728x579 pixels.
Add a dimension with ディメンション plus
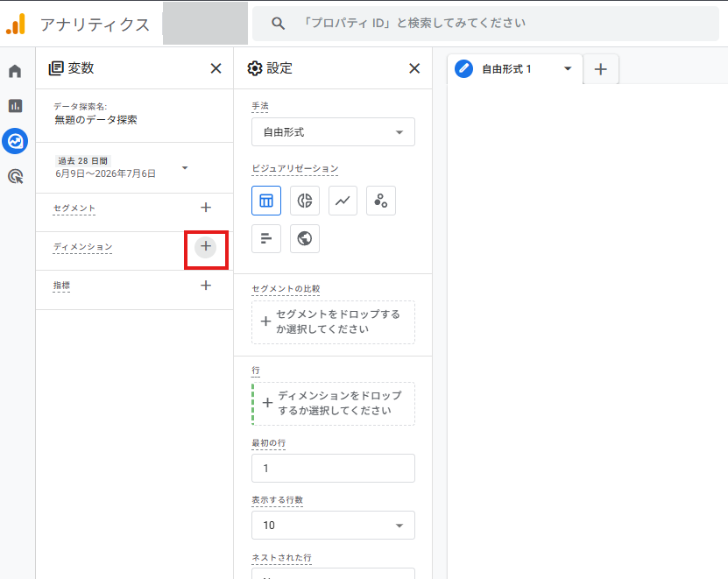[206, 246]
